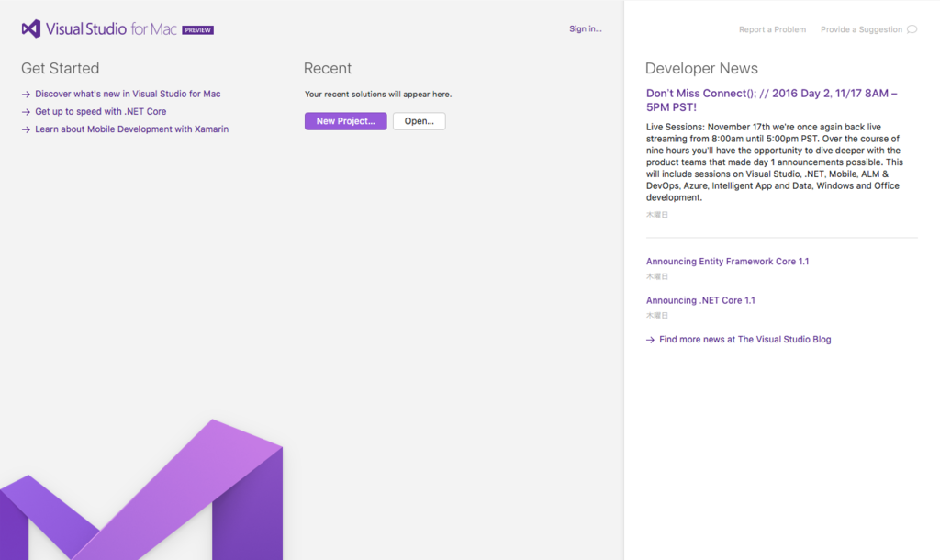Image resolution: width=940 pixels, height=560 pixels.
Task: Click the date under the Connect(); article summary
Action: click(x=657, y=215)
